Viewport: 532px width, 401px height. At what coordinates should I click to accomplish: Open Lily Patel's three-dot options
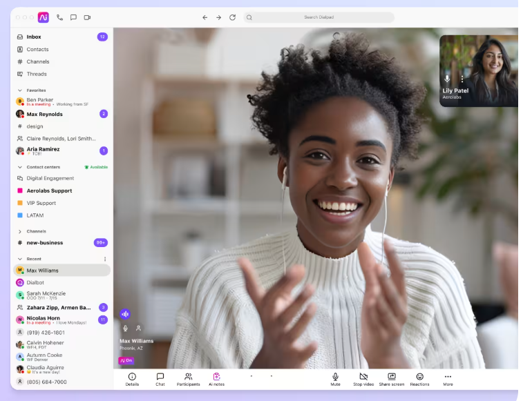coord(462,79)
